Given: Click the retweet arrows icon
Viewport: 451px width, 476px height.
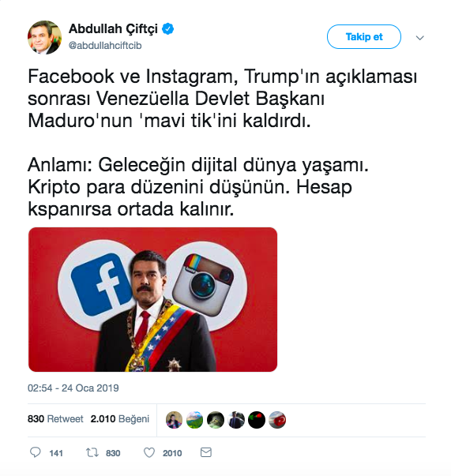Looking at the screenshot, I should [x=92, y=452].
